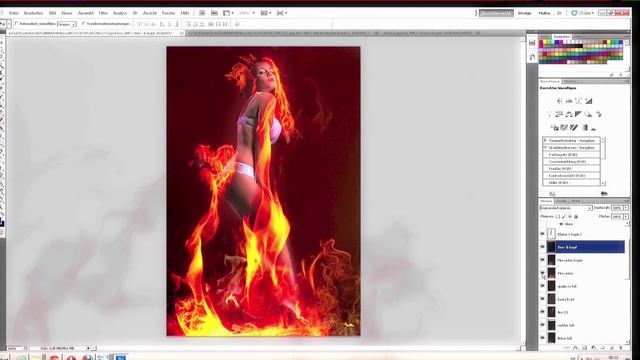
Task: Hide the selected blue-highlighted layer
Action: [542, 247]
